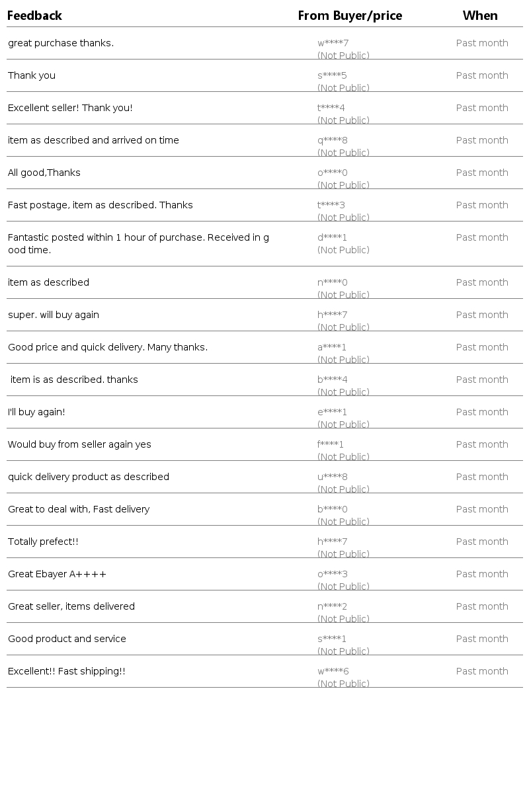
Task: Click buyer f****1 username
Action: coord(331,444)
